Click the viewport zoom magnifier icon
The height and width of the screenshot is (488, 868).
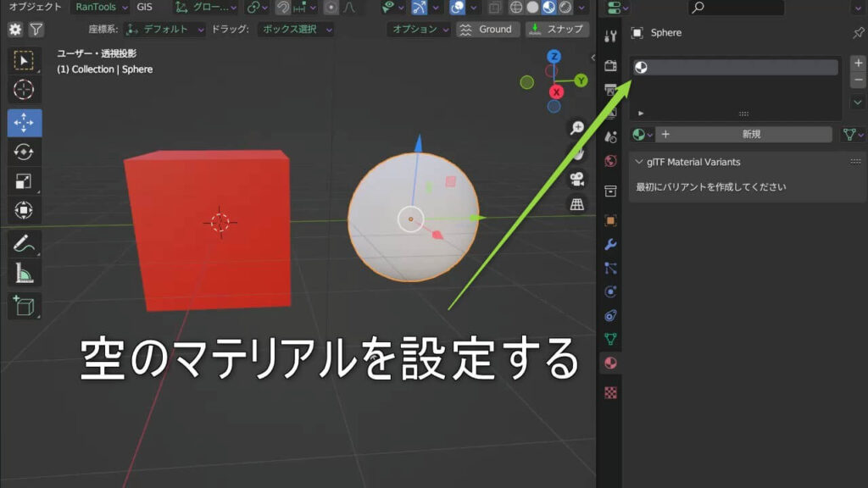pos(576,129)
